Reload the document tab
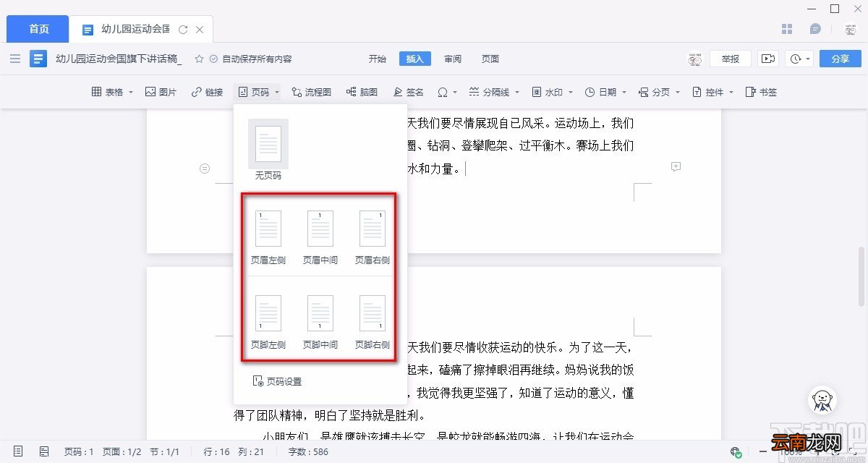 click(183, 30)
